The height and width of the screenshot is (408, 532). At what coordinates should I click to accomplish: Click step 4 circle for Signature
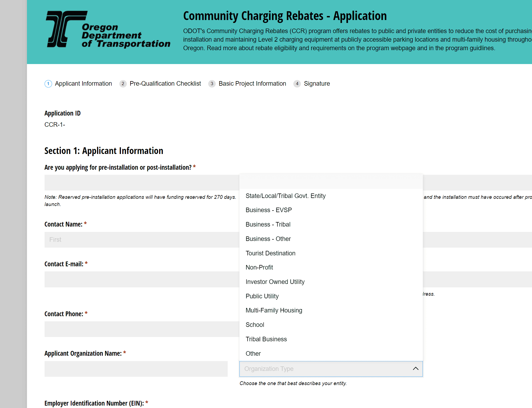[x=297, y=84]
